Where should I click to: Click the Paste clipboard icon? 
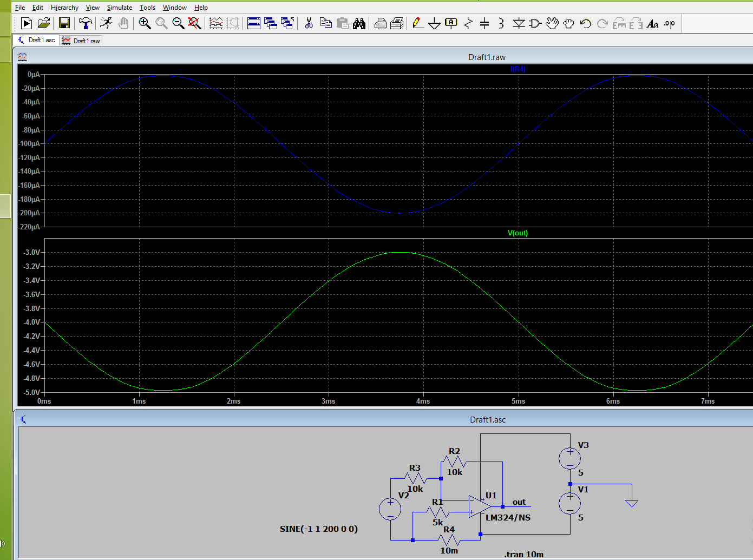click(x=342, y=23)
